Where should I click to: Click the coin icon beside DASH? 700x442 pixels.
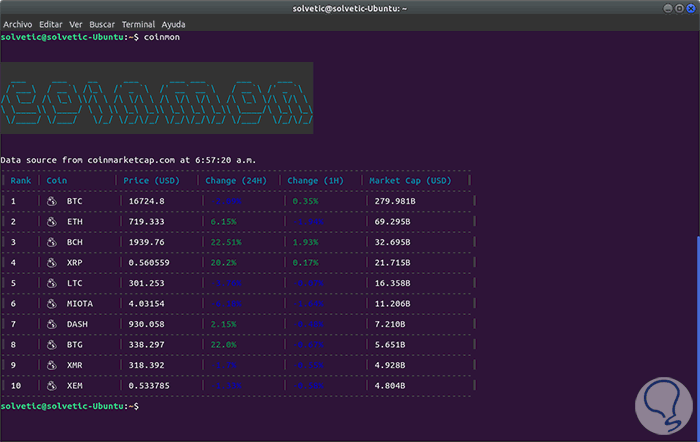[51, 325]
